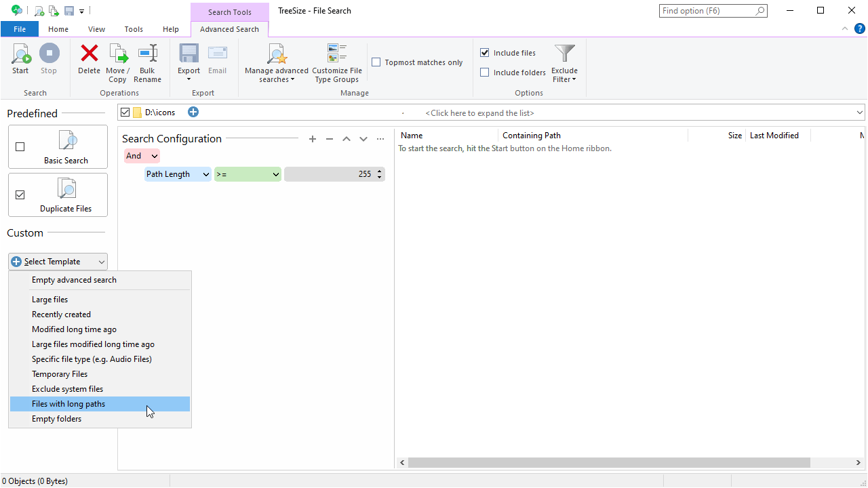Uncheck the Include files option
Viewport: 868px width, 488px height.
click(485, 53)
